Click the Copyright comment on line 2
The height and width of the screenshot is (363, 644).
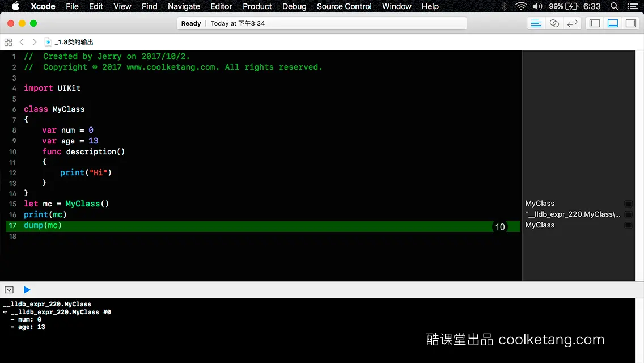pos(173,67)
